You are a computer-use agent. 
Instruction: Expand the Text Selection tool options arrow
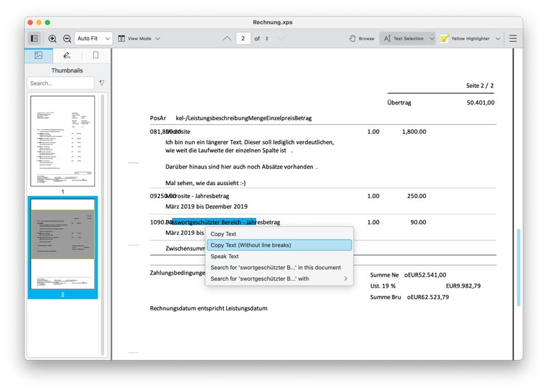pyautogui.click(x=431, y=38)
